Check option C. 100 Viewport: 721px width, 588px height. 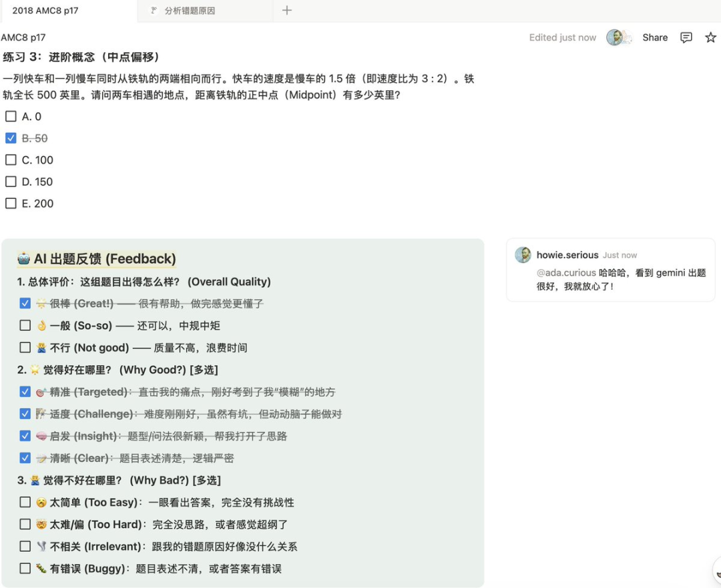point(11,160)
